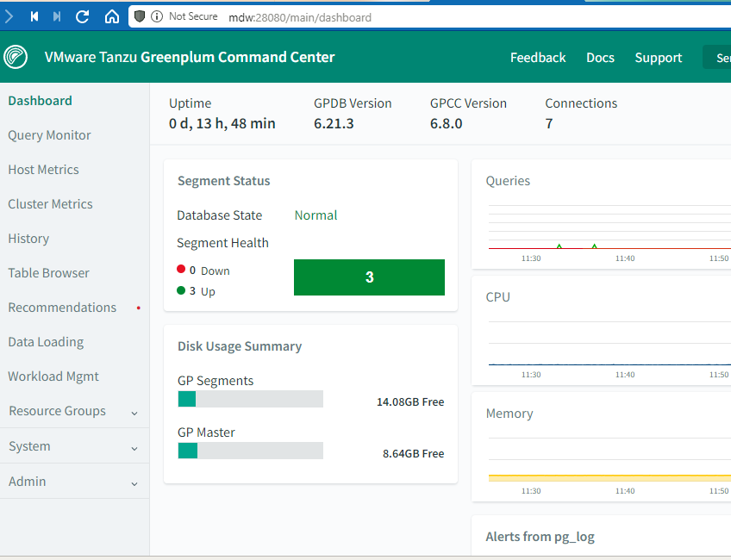Click the rewind to first page icon
Viewport: 731px width, 560px height.
coord(34,17)
